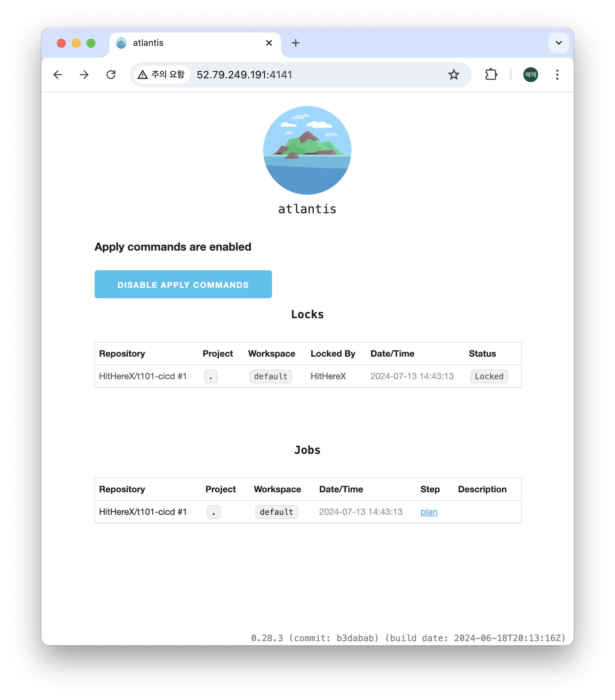Image resolution: width=615 pixels, height=700 pixels.
Task: Maximize the window with the green button
Action: (x=91, y=43)
